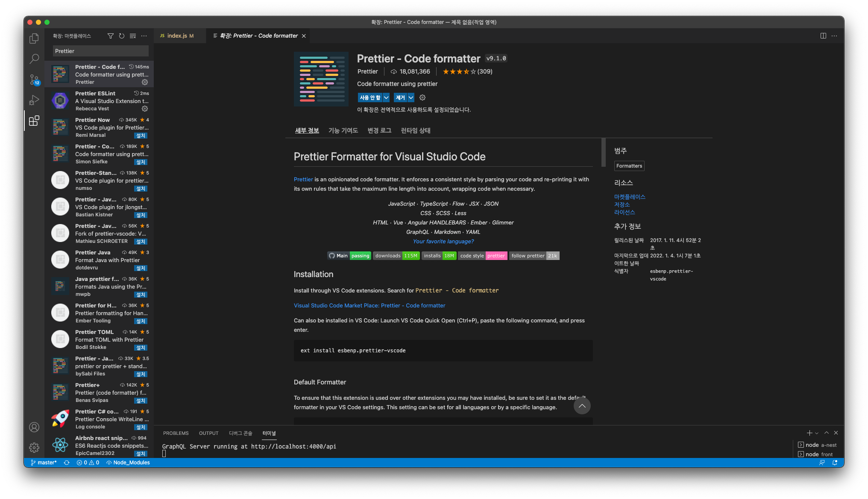Click the feedback icon in status bar
The height and width of the screenshot is (499, 868).
822,463
